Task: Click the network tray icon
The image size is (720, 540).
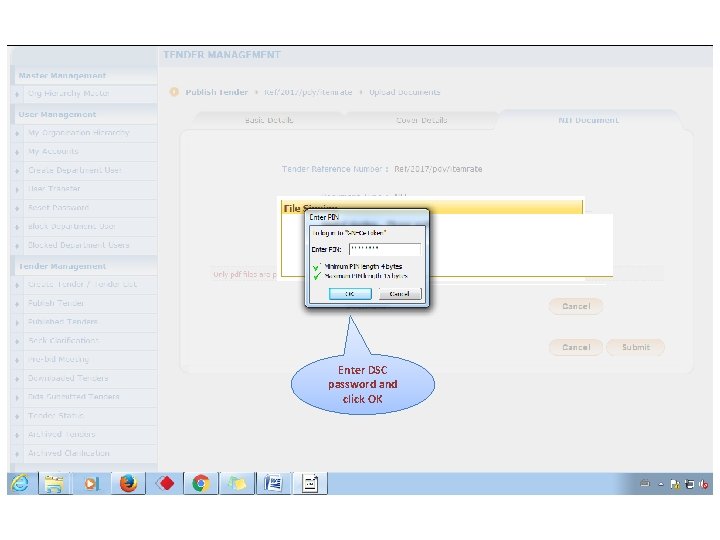Action: coord(689,484)
